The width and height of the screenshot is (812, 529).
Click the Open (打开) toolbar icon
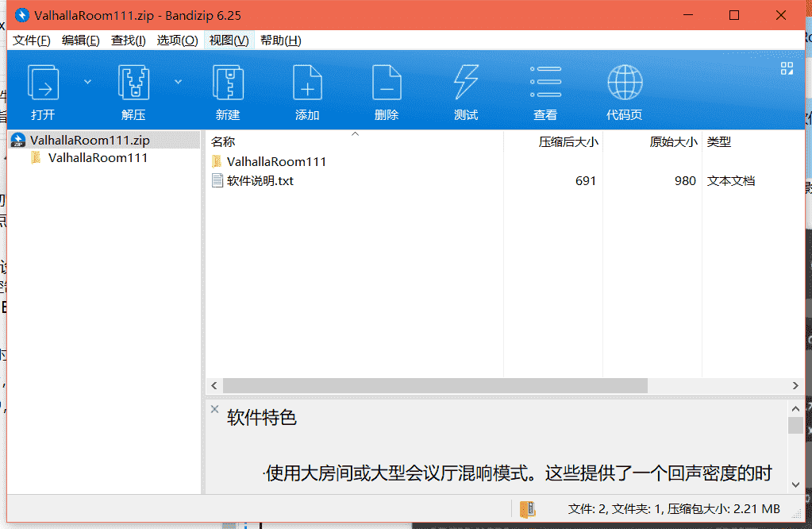[x=43, y=83]
